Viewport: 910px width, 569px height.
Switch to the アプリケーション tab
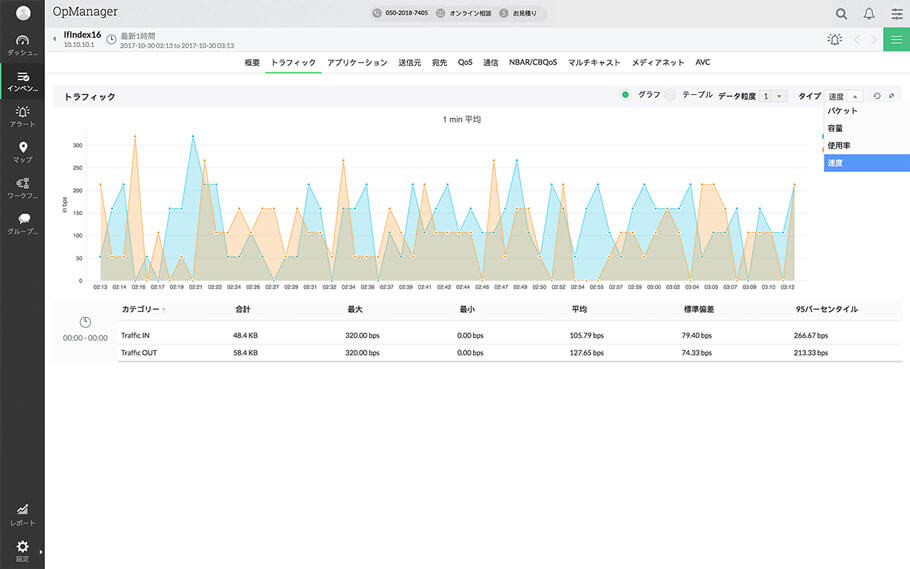(x=357, y=62)
